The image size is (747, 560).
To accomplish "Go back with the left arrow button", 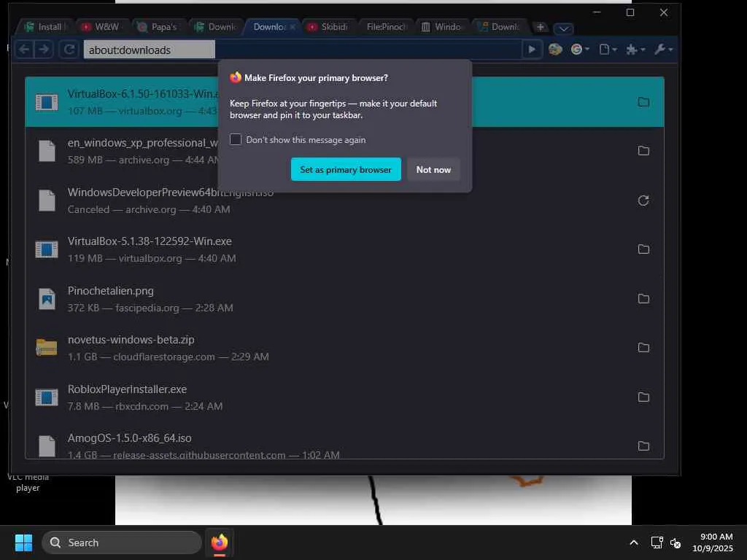I will (24, 50).
